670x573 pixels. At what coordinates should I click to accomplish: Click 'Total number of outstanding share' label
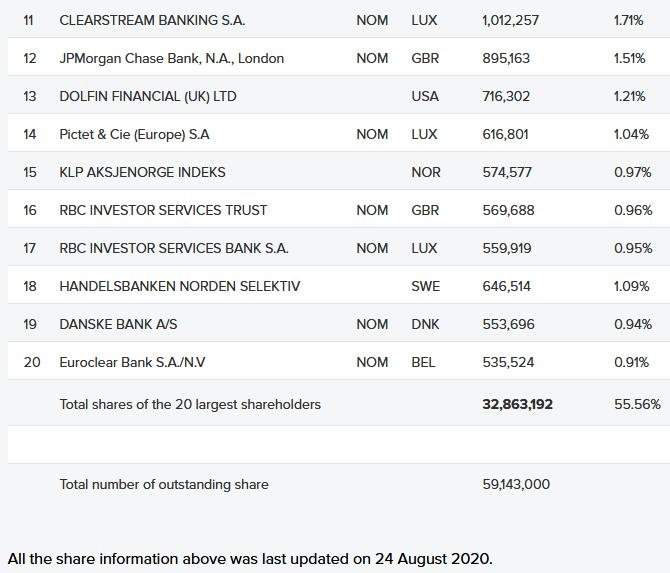pyautogui.click(x=164, y=484)
